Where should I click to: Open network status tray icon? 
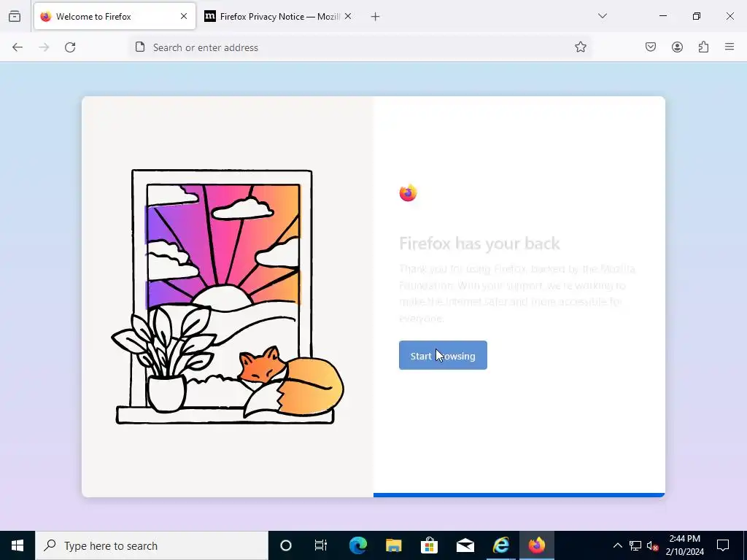[635, 545]
